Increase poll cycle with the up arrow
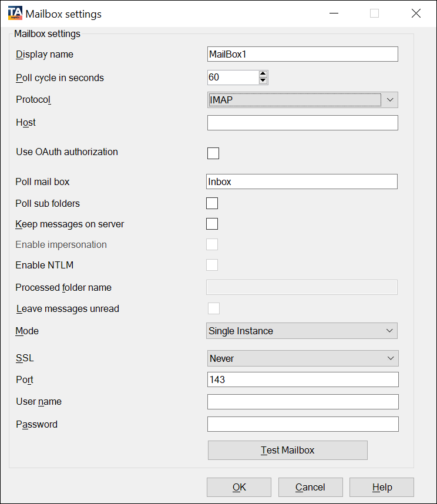 point(263,74)
